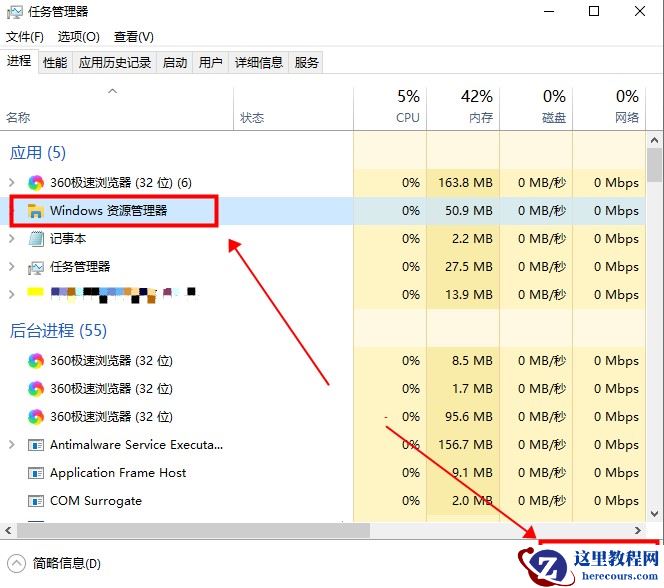The width and height of the screenshot is (664, 588).
Task: Click the horizontal scrollbar left arrow
Action: pyautogui.click(x=8, y=530)
